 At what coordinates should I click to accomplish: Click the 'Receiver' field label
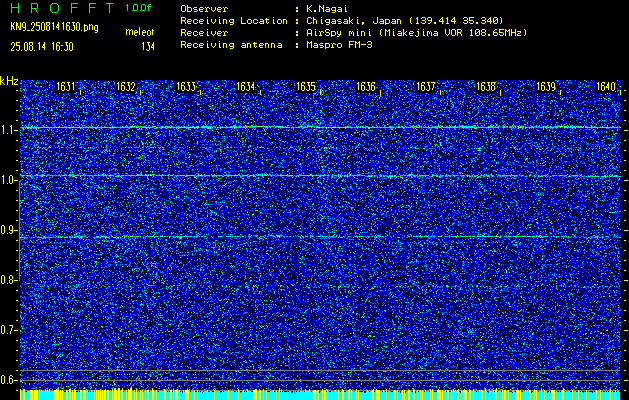pyautogui.click(x=204, y=33)
